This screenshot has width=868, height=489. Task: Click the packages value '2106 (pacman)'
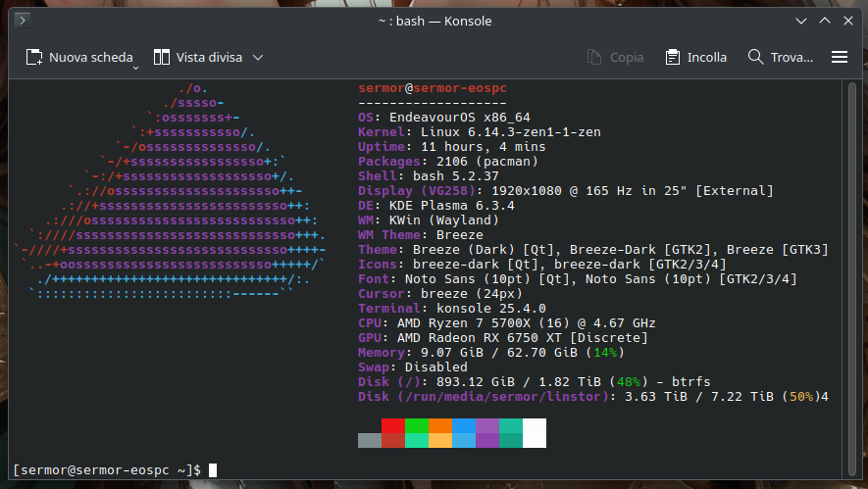tap(487, 162)
